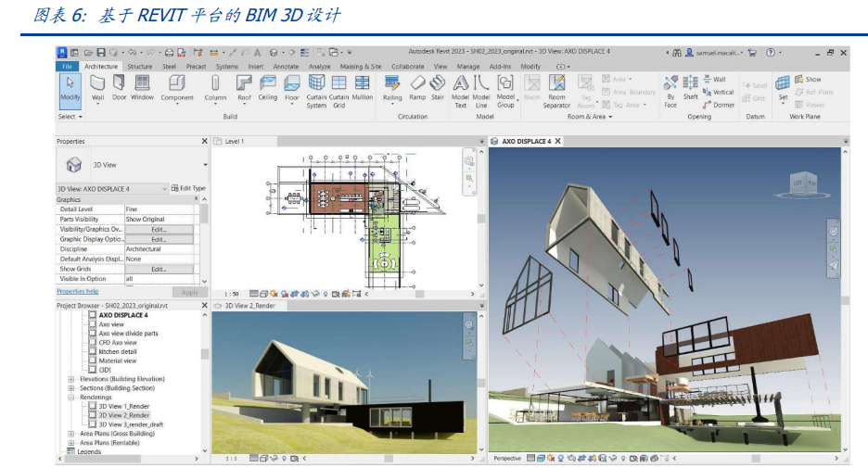
Task: Select the Mullion tool
Action: 362,89
